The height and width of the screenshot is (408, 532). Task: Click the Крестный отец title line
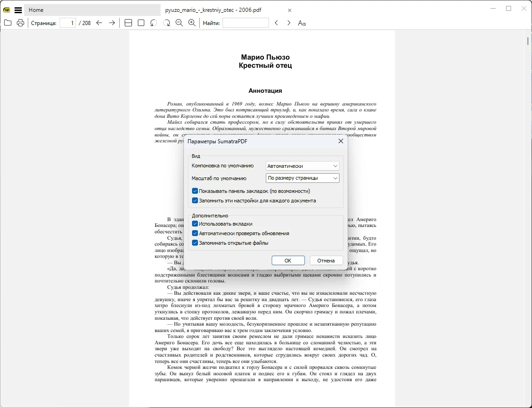[265, 65]
